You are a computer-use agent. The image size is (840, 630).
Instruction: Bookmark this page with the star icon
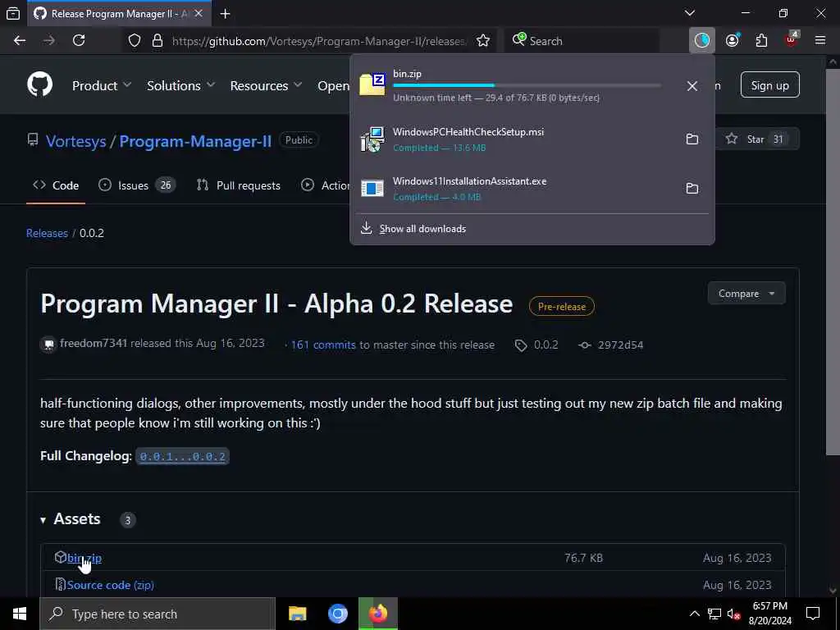(482, 41)
